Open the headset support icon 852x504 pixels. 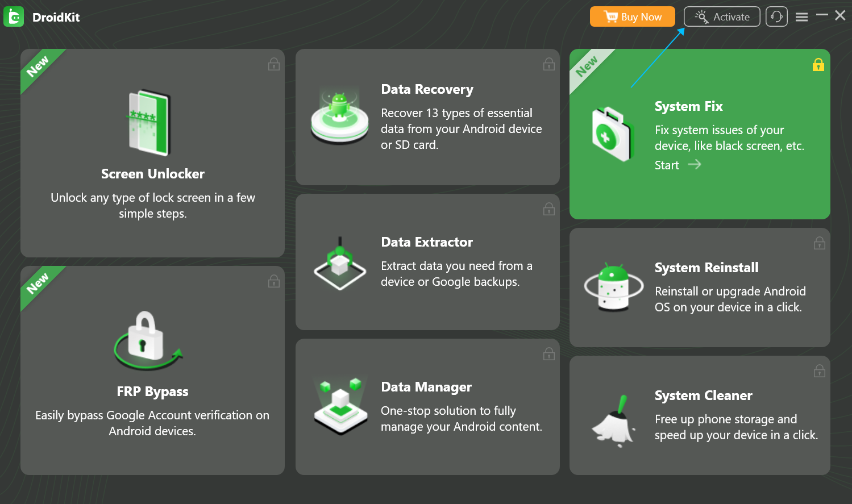pos(776,16)
